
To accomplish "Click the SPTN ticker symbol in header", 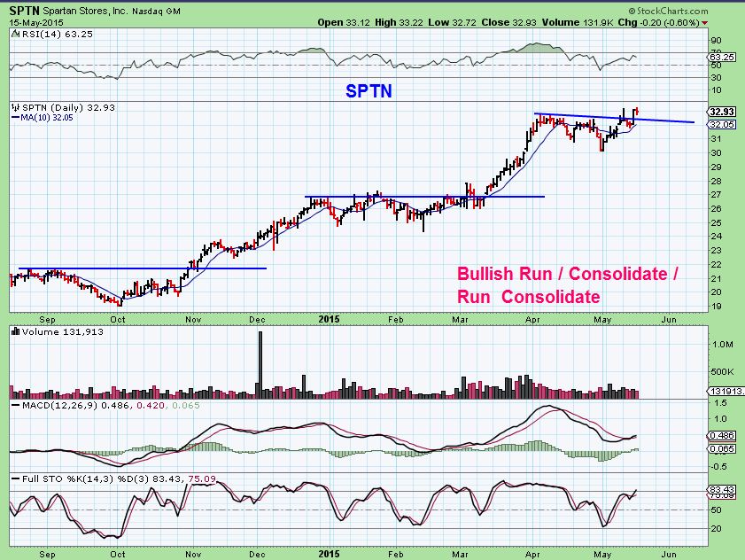I will (24, 11).
